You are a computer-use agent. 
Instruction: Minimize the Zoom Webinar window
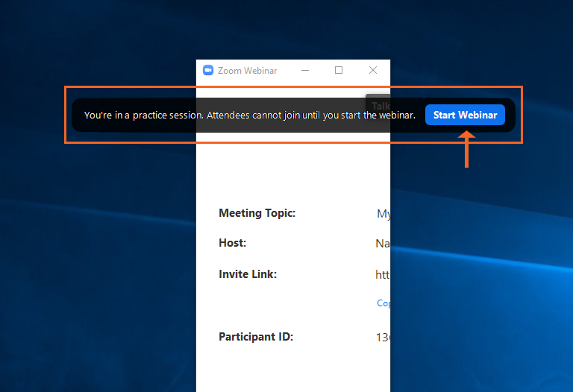[304, 71]
